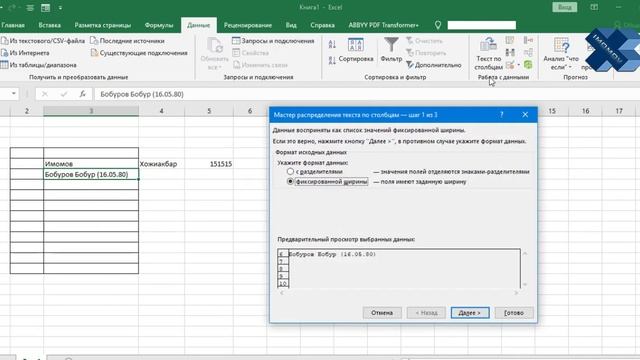Screen dimensions: 640x360
Task: Click Flash Fill icon in data tools
Action: 510,40
